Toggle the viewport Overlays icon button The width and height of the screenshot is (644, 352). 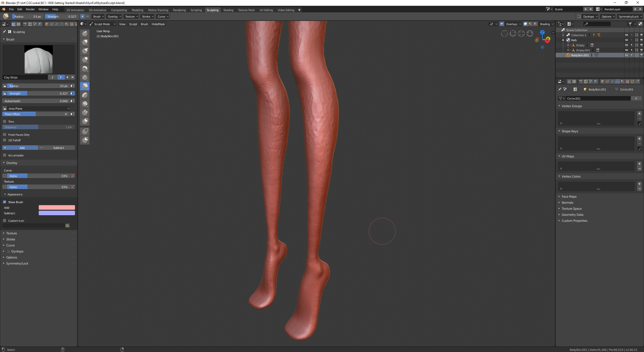tap(502, 24)
